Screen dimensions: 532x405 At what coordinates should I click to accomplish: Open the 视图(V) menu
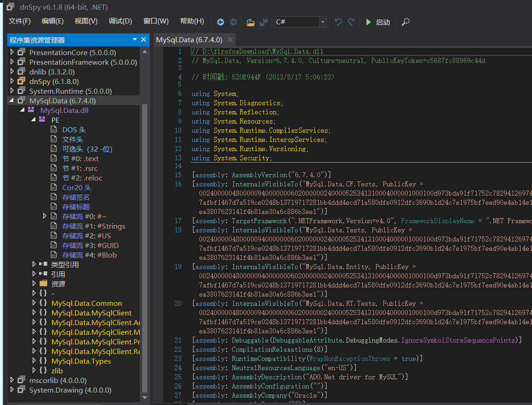86,21
